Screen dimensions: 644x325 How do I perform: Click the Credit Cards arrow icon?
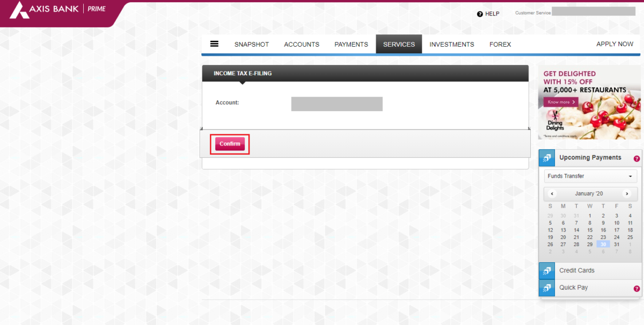pos(546,270)
